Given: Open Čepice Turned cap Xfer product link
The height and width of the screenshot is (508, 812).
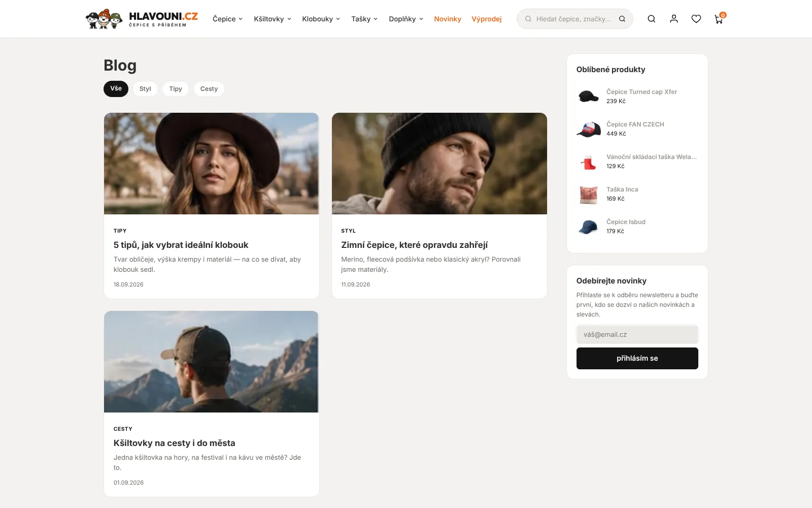Looking at the screenshot, I should point(642,92).
